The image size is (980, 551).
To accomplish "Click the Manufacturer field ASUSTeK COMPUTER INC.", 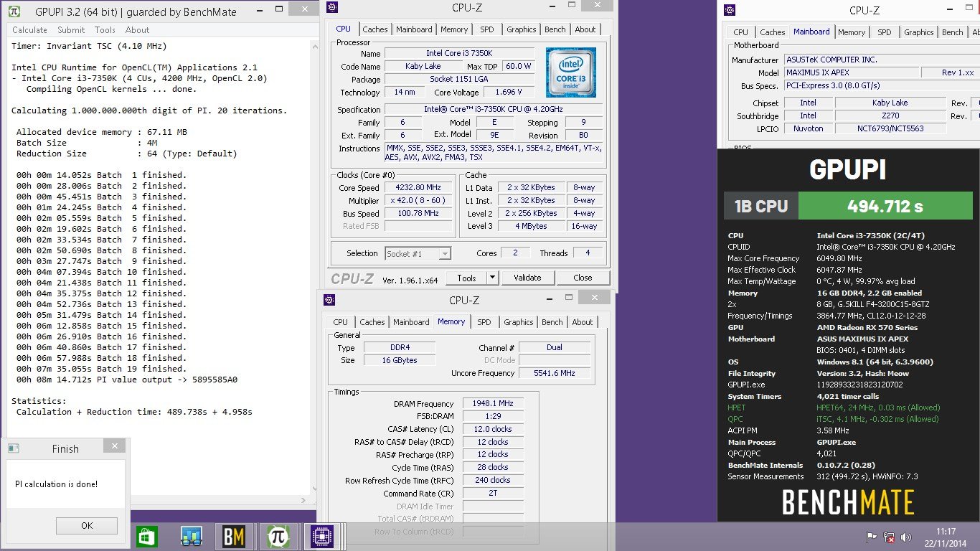I will 882,60.
